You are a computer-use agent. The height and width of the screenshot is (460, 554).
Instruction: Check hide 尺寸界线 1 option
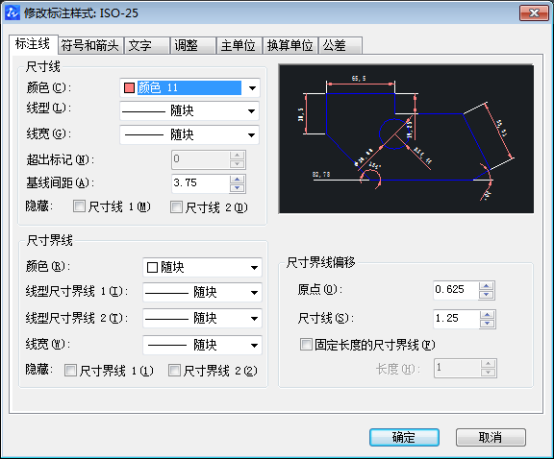[x=70, y=370]
